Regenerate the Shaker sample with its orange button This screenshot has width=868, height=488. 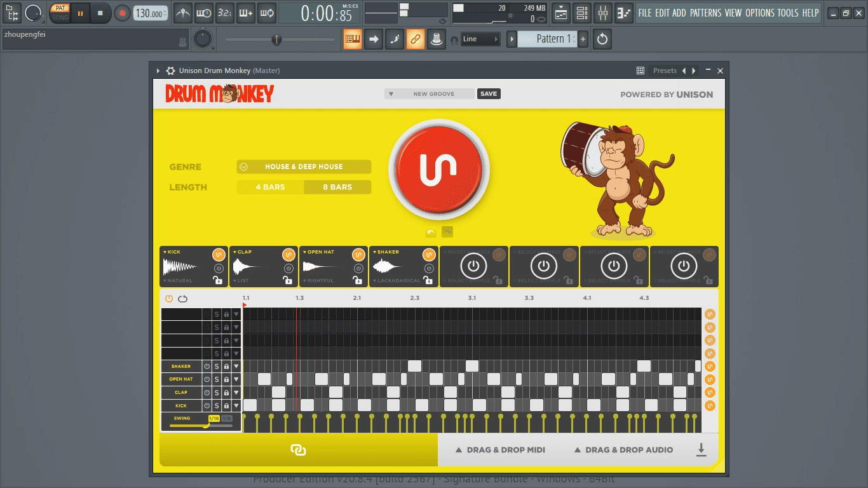pyautogui.click(x=428, y=255)
